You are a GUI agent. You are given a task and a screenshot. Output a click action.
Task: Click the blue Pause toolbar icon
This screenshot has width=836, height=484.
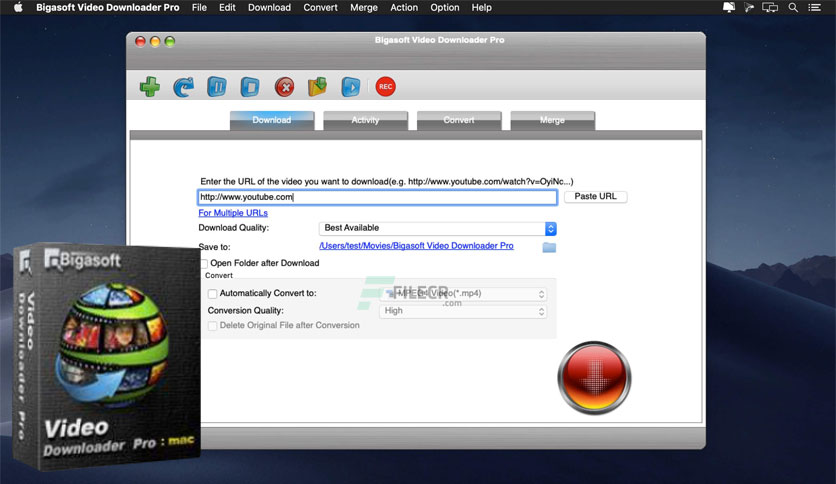pos(216,87)
